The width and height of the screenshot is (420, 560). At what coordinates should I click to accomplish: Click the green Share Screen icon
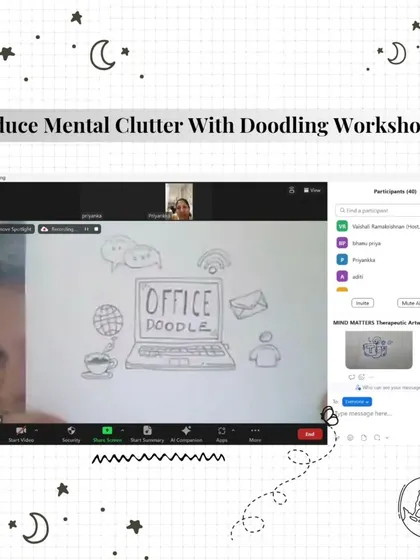(x=107, y=430)
